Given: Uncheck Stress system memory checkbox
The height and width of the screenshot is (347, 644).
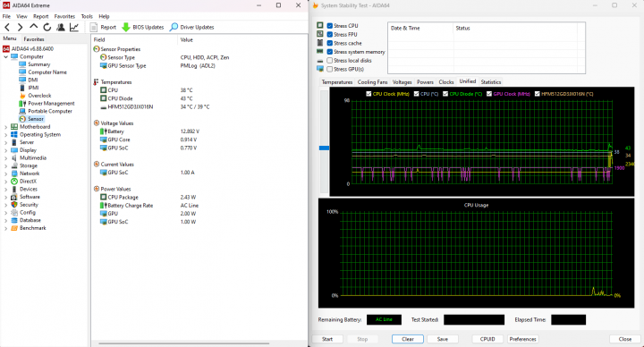Looking at the screenshot, I should 329,52.
